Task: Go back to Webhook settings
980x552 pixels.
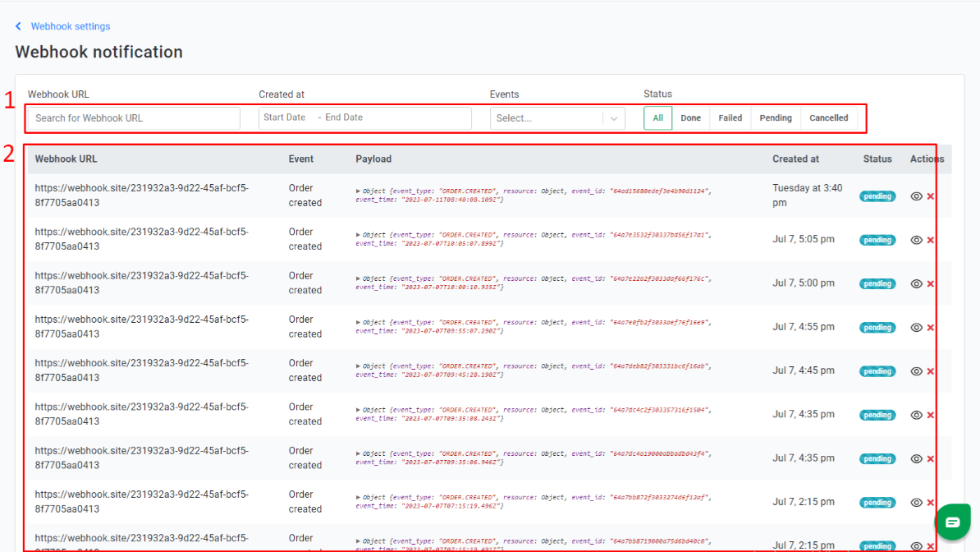Action: pos(71,26)
